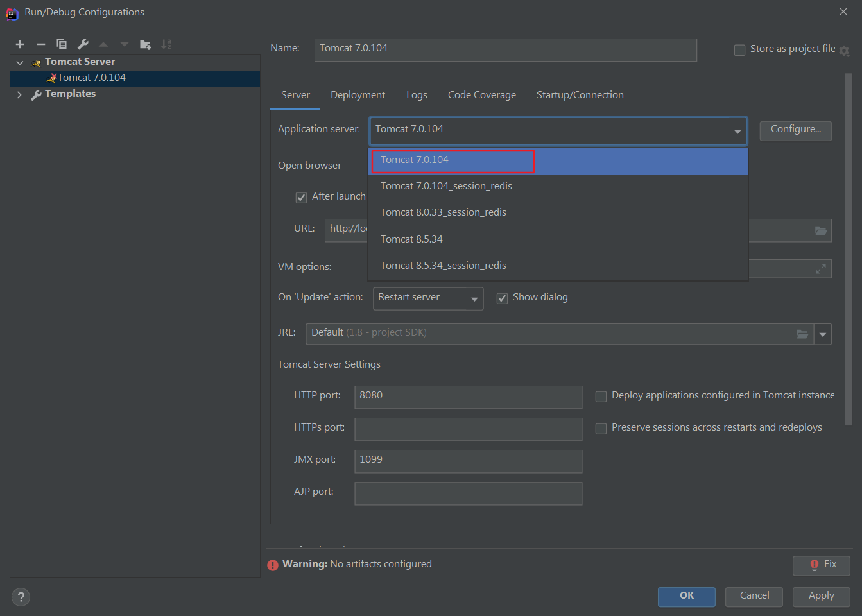
Task: Switch to the Startup/Connection tab
Action: click(x=580, y=95)
